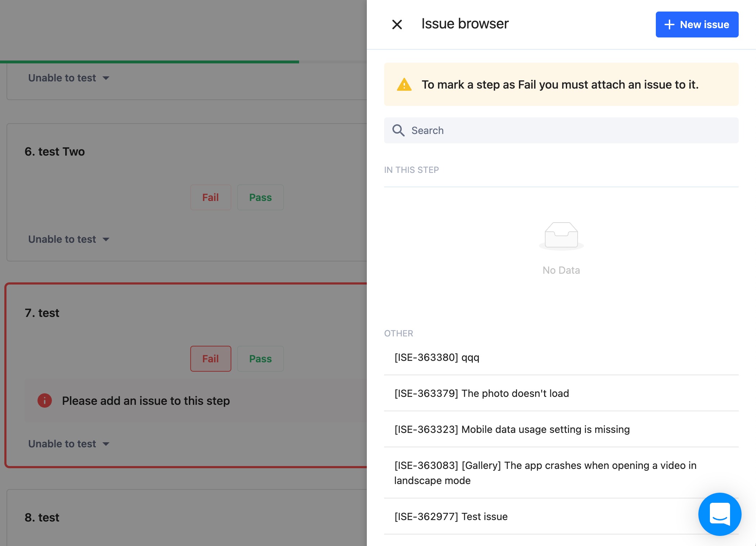The width and height of the screenshot is (756, 546).
Task: Select issue ISE-363380 qqq
Action: pyautogui.click(x=437, y=357)
